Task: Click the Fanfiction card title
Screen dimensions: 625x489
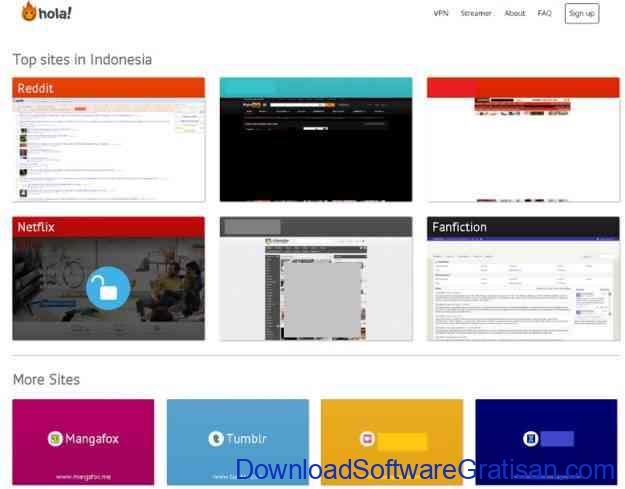Action: click(x=460, y=227)
